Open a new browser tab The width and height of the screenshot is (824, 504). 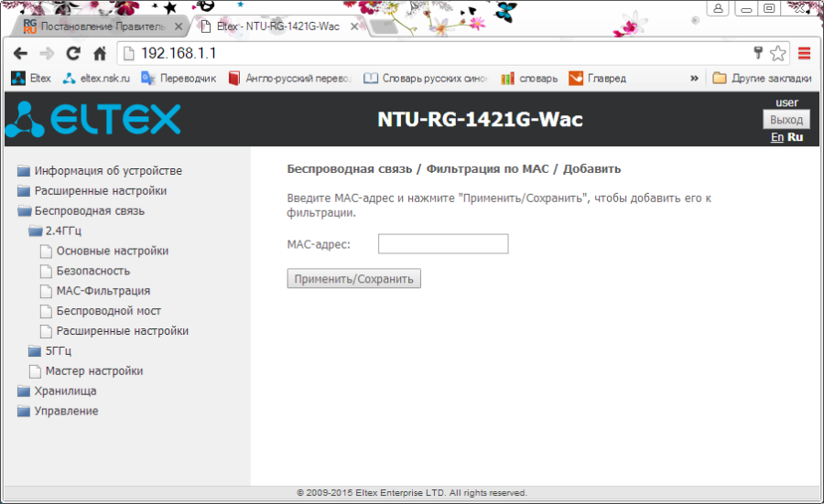pyautogui.click(x=384, y=27)
